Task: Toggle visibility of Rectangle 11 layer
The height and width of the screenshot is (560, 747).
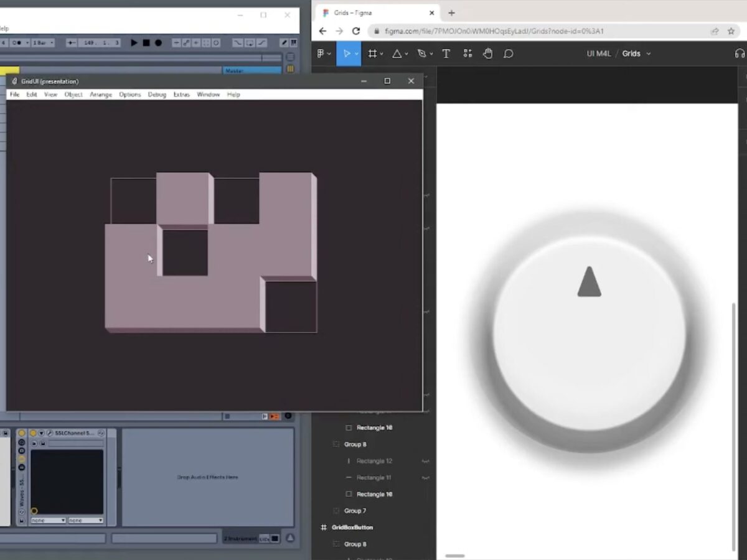Action: pyautogui.click(x=426, y=478)
